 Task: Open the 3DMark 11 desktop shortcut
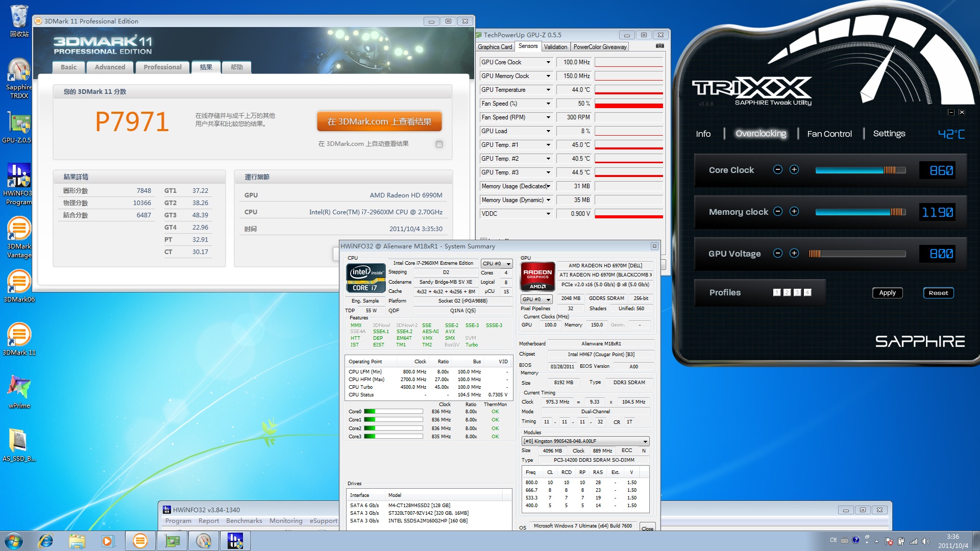coord(19,339)
